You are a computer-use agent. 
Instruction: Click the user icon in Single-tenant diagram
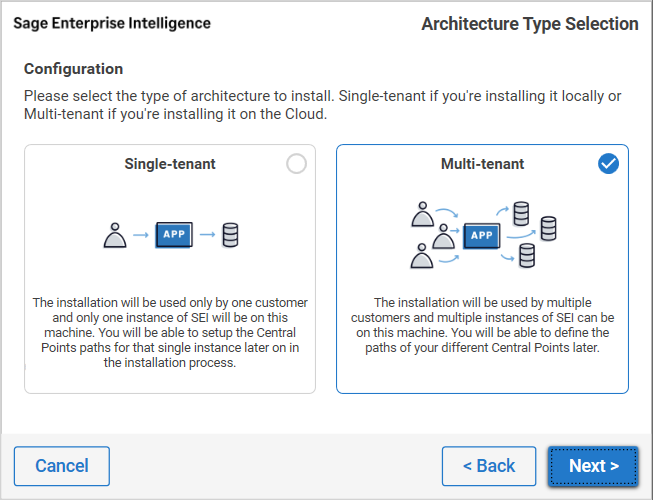point(116,236)
